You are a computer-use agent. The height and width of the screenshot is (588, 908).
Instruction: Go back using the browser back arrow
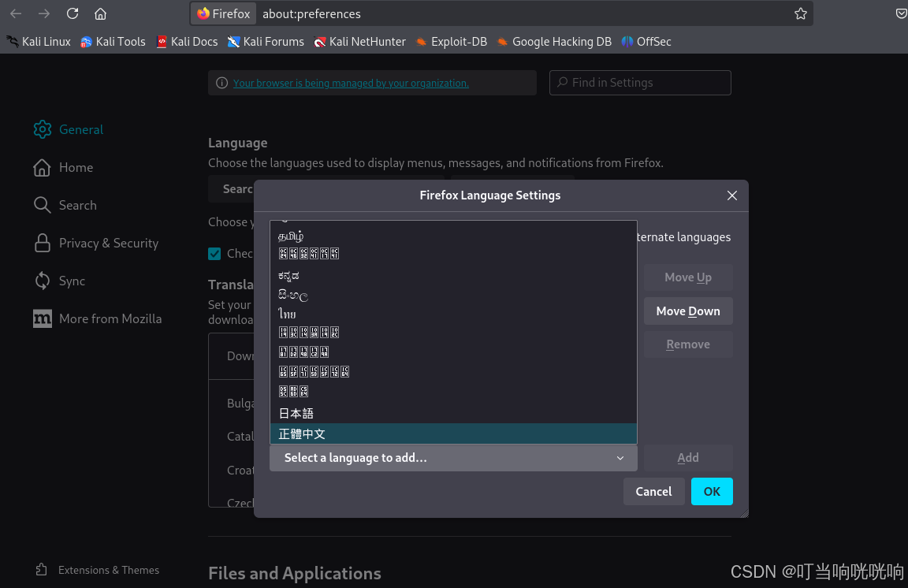pos(16,13)
